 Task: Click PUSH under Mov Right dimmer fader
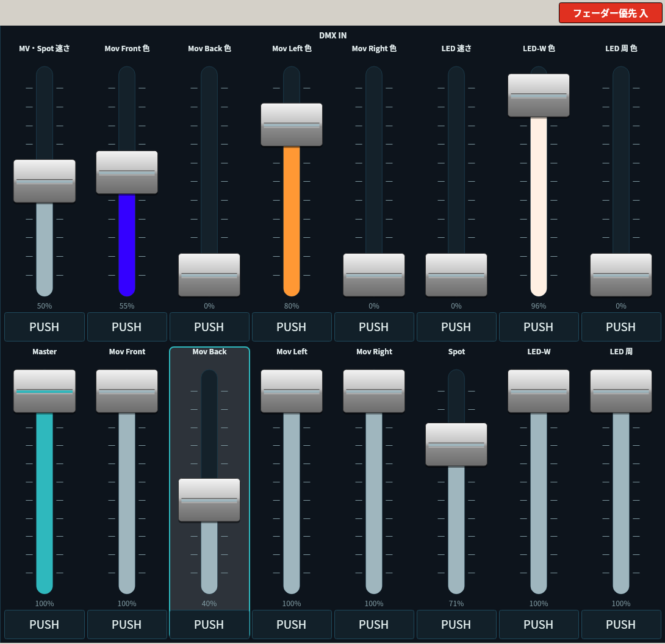click(373, 624)
